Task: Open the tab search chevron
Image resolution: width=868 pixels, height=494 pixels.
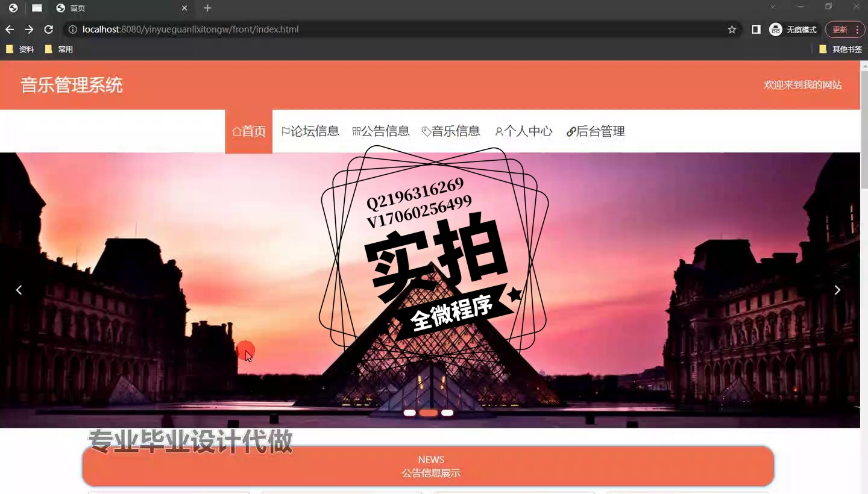Action: coord(773,7)
